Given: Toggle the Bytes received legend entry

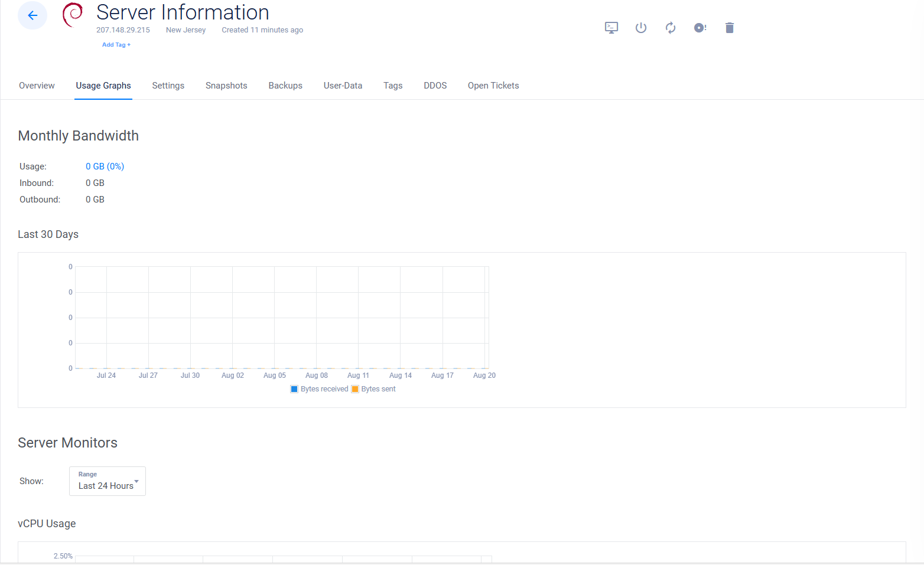Looking at the screenshot, I should pyautogui.click(x=320, y=389).
